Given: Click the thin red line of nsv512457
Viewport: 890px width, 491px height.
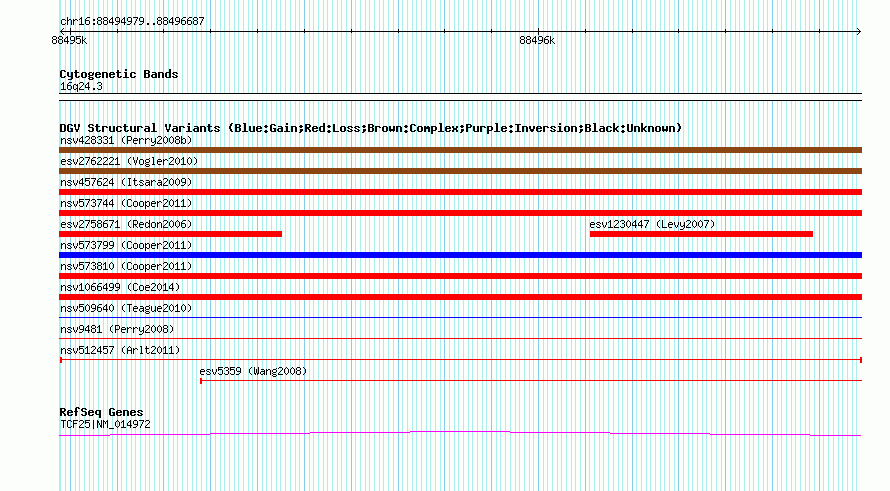Looking at the screenshot, I should click(460, 360).
